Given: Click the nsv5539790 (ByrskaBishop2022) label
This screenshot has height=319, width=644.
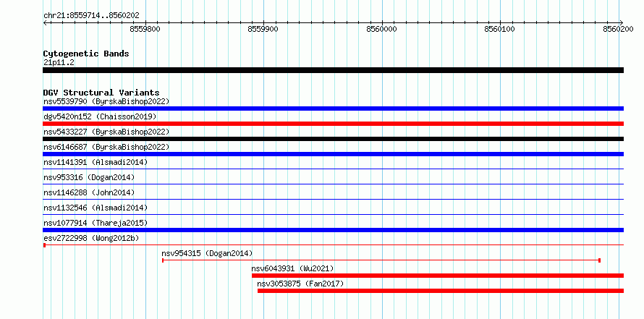Looking at the screenshot, I should pos(106,101).
